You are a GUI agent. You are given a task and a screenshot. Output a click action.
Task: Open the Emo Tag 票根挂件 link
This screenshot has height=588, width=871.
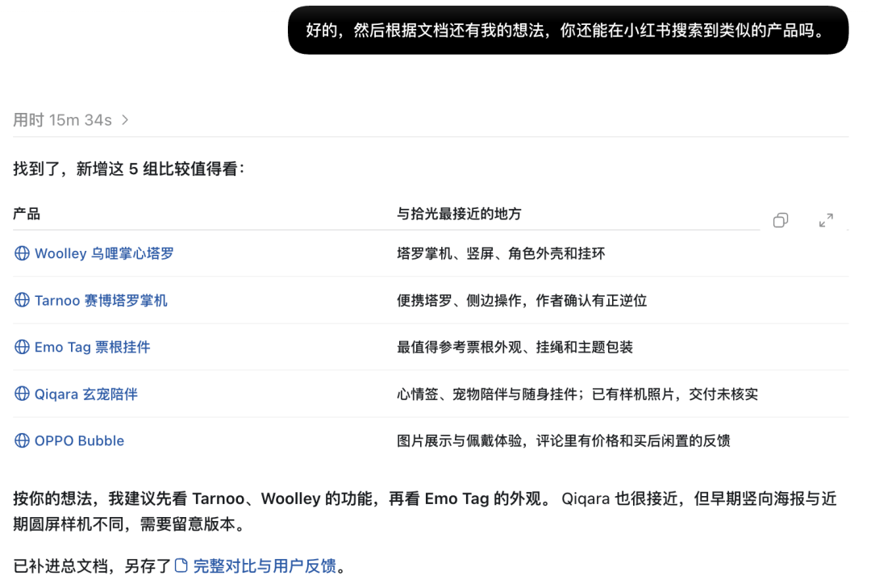[92, 348]
